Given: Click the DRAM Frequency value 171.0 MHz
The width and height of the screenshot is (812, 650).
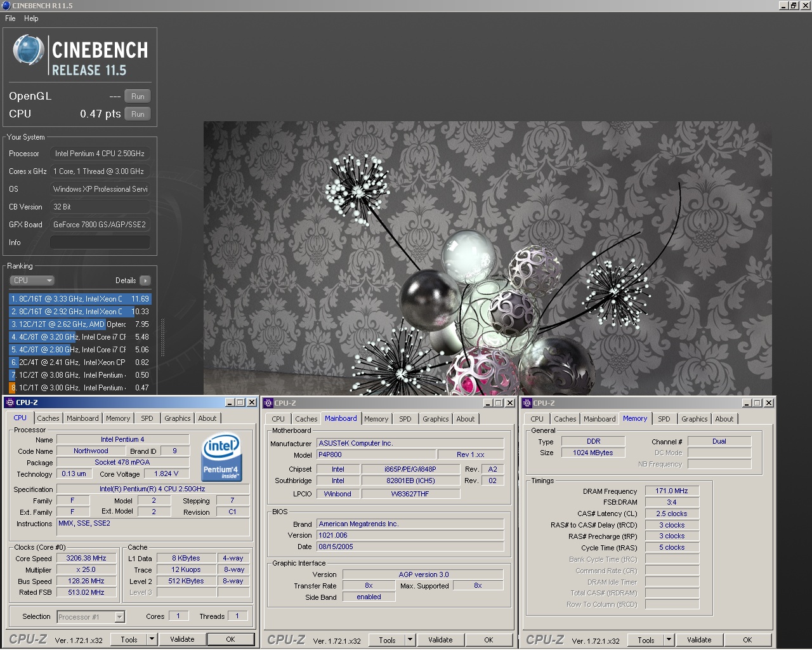Looking at the screenshot, I should point(672,491).
